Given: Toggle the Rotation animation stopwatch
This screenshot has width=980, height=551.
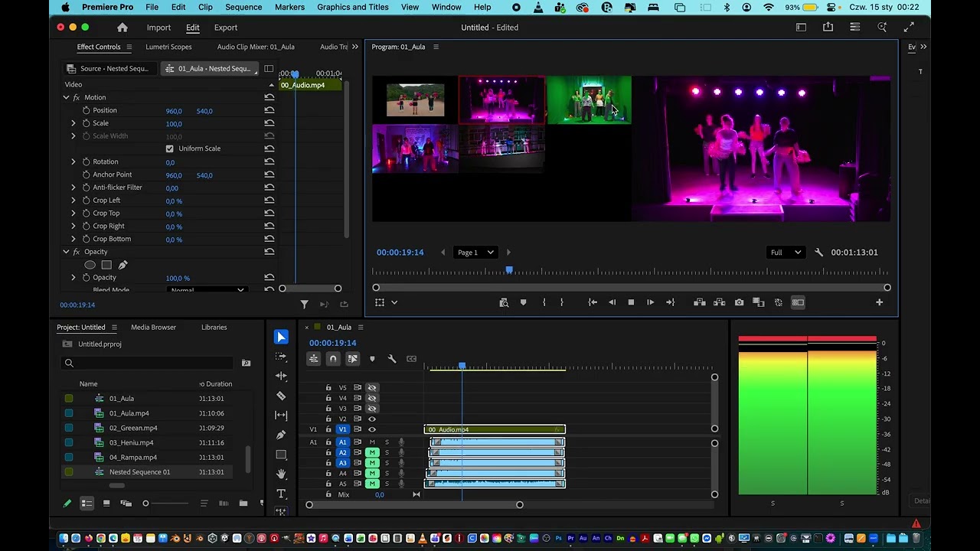Looking at the screenshot, I should click(86, 161).
